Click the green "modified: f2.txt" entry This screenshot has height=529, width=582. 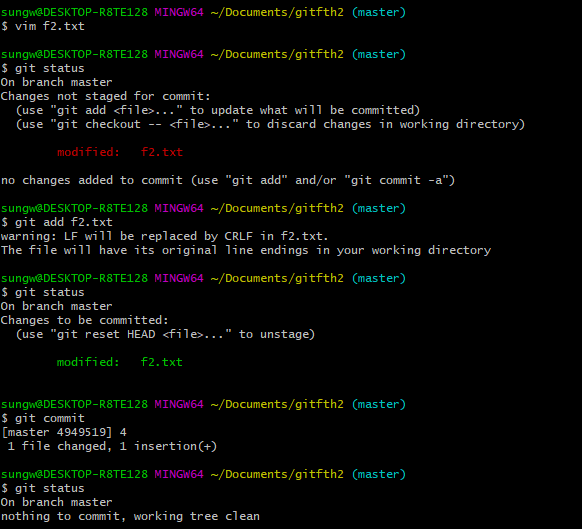coord(120,362)
